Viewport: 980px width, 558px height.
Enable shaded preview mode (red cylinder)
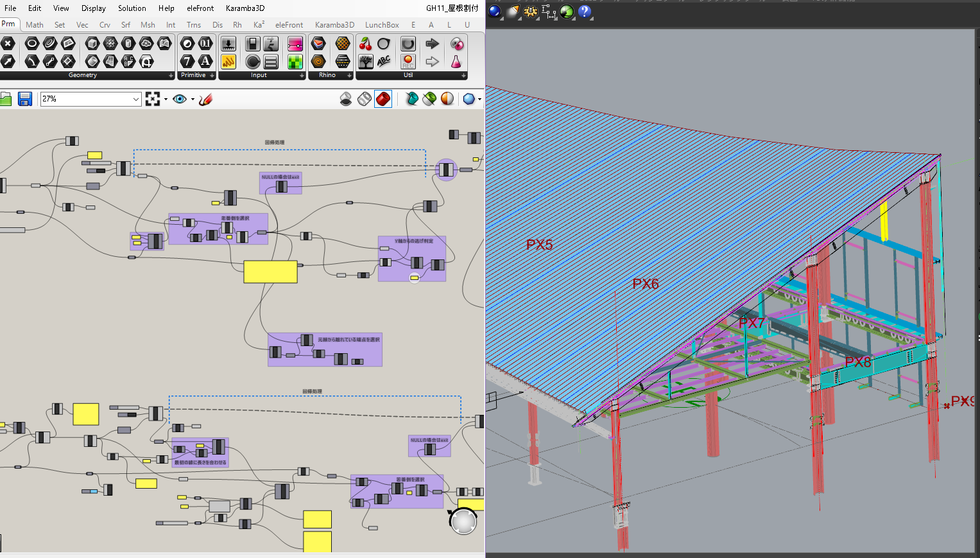click(x=383, y=99)
